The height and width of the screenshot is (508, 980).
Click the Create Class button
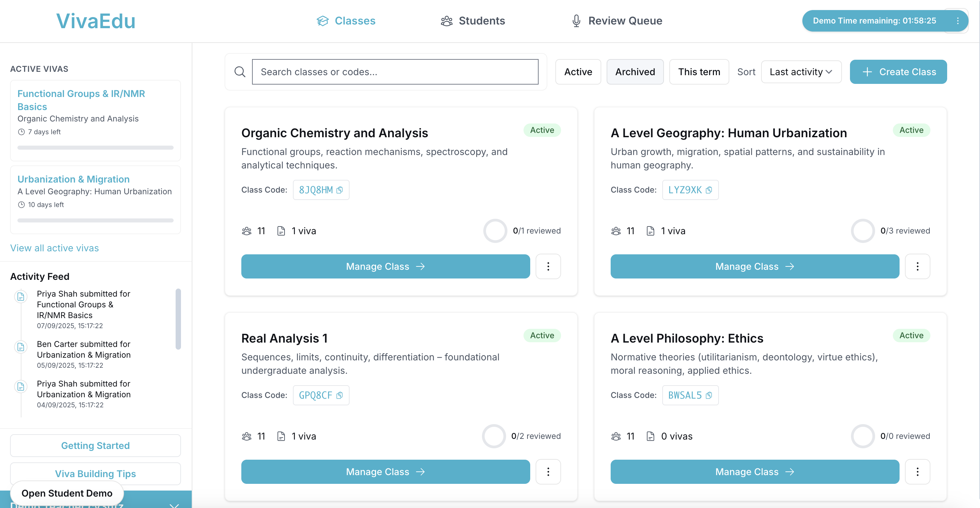pos(898,72)
